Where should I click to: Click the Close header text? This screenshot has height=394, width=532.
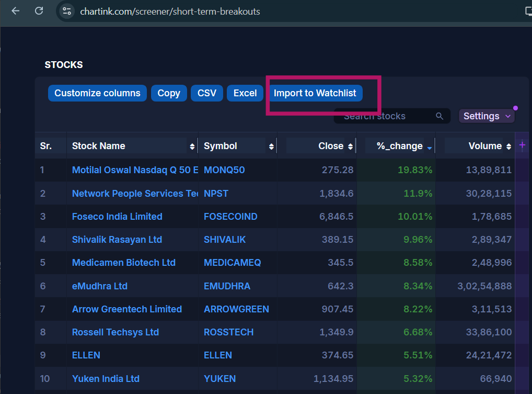pyautogui.click(x=331, y=146)
